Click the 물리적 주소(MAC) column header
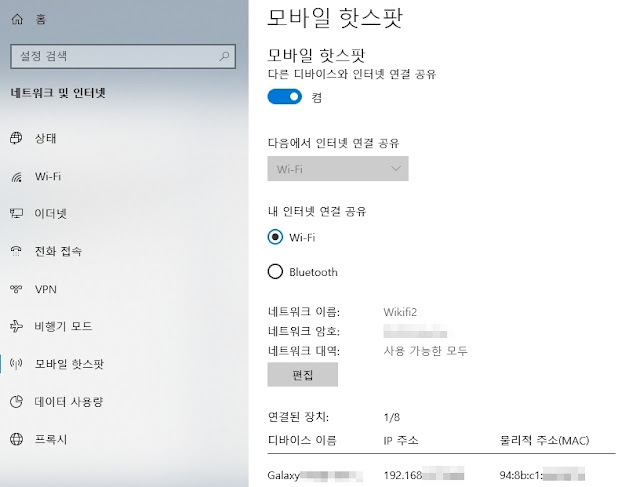Image resolution: width=640 pixels, height=487 pixels. coord(544,440)
